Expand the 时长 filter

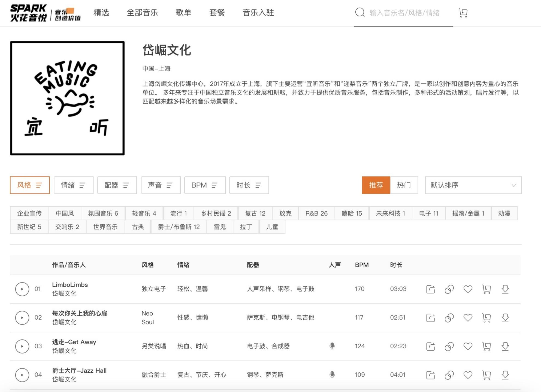[x=249, y=185]
